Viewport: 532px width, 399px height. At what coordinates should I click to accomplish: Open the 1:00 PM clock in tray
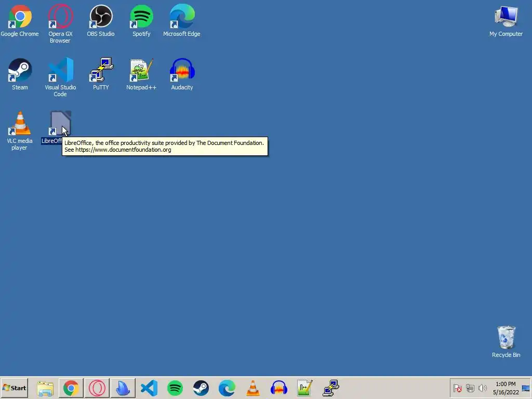(506, 388)
